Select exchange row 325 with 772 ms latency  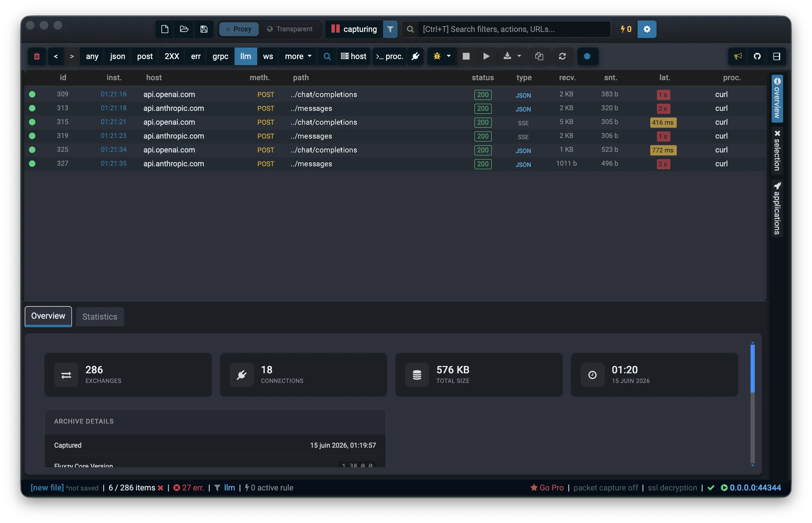click(395, 150)
